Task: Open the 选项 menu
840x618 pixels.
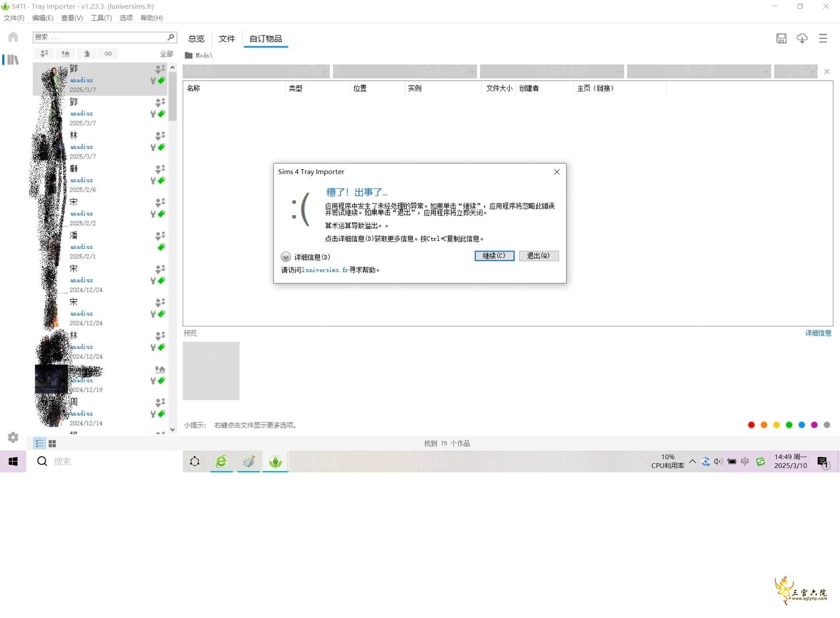Action: pyautogui.click(x=126, y=18)
